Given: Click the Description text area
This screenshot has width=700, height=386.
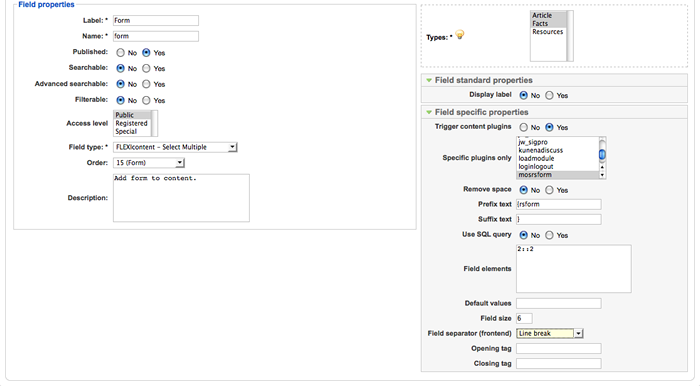Looking at the screenshot, I should [181, 198].
